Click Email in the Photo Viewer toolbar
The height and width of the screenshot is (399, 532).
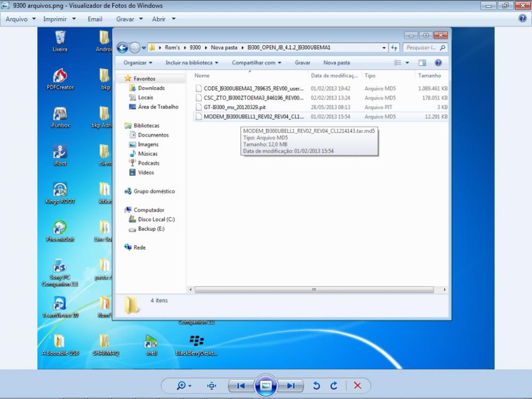pyautogui.click(x=95, y=19)
